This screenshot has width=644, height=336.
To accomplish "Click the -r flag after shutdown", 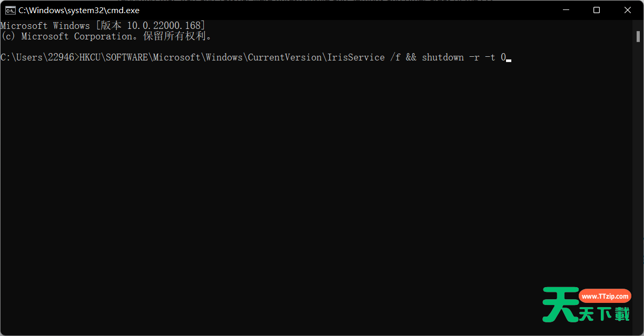I will [474, 57].
